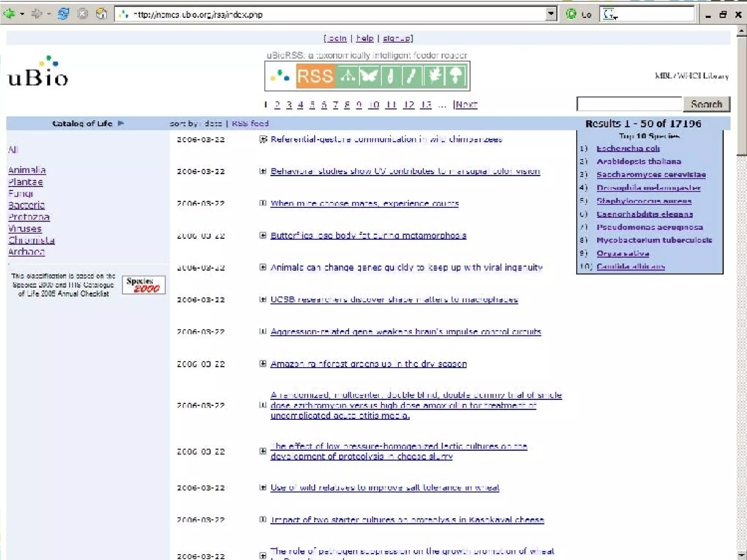The width and height of the screenshot is (747, 560).
Task: Expand the 'Butterflies use body fat' article
Action: (x=263, y=235)
